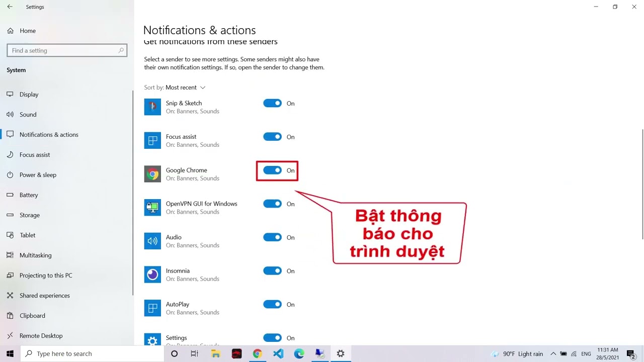The height and width of the screenshot is (362, 644).
Task: Open the Action Center notification icon
Action: tap(631, 354)
